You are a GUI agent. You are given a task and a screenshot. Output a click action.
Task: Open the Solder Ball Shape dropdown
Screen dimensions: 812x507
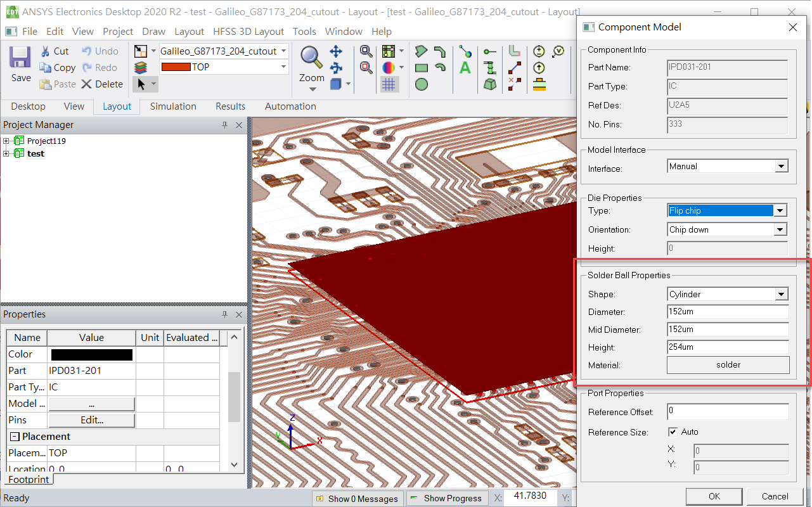click(x=782, y=294)
